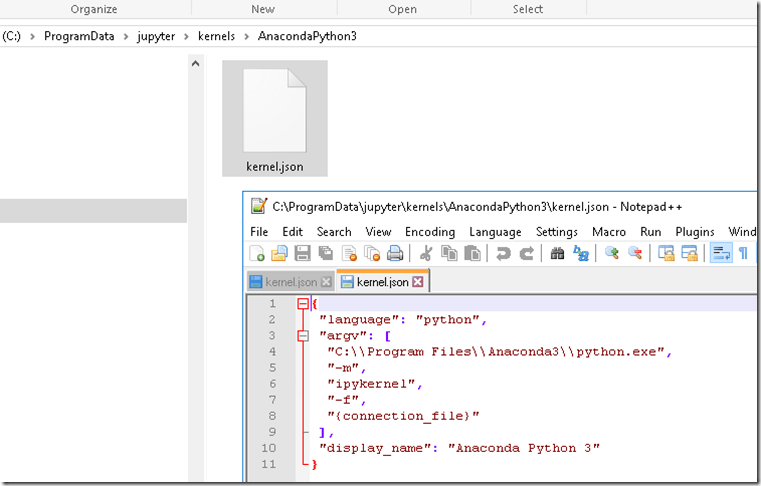
Task: Click the Zoom In toolbar icon
Action: [x=612, y=254]
